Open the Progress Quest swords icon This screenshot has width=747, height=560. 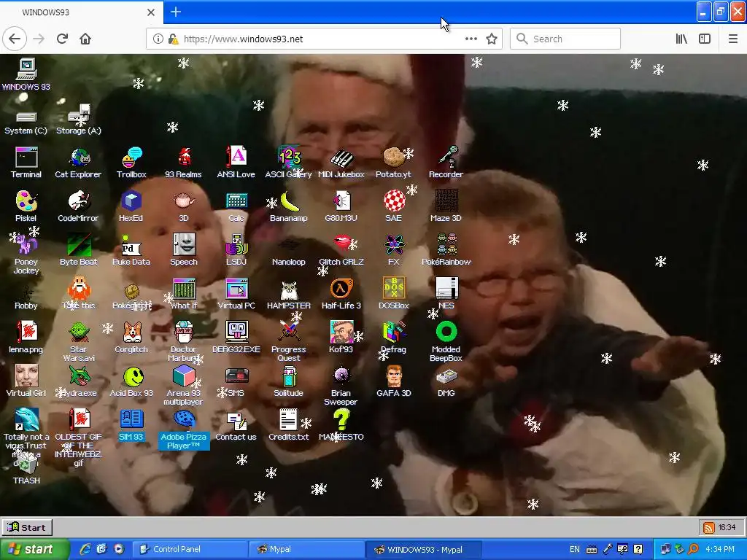pyautogui.click(x=289, y=341)
